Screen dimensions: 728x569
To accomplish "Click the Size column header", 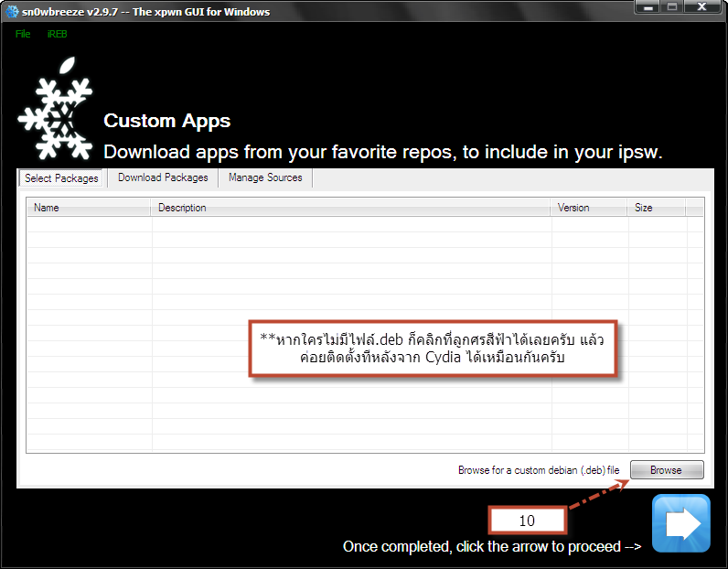I will click(x=656, y=208).
